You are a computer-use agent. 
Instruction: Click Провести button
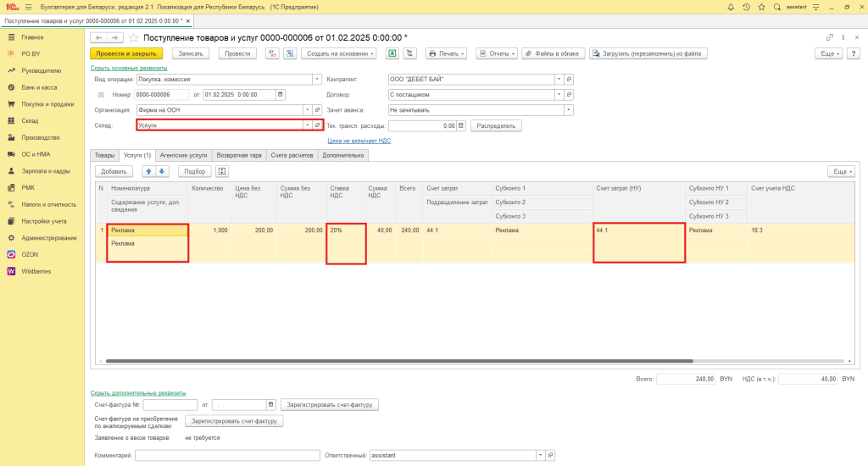tap(237, 53)
